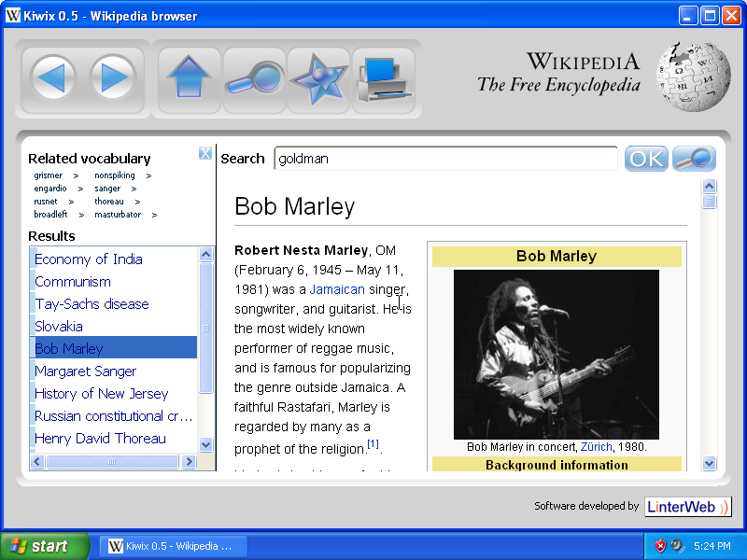Viewport: 747px width, 560px height.
Task: Go to home page via up-arrow icon
Action: pyautogui.click(x=190, y=78)
